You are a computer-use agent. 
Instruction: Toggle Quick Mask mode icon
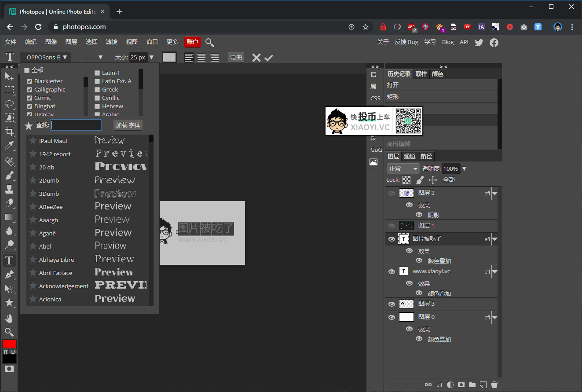click(9, 369)
